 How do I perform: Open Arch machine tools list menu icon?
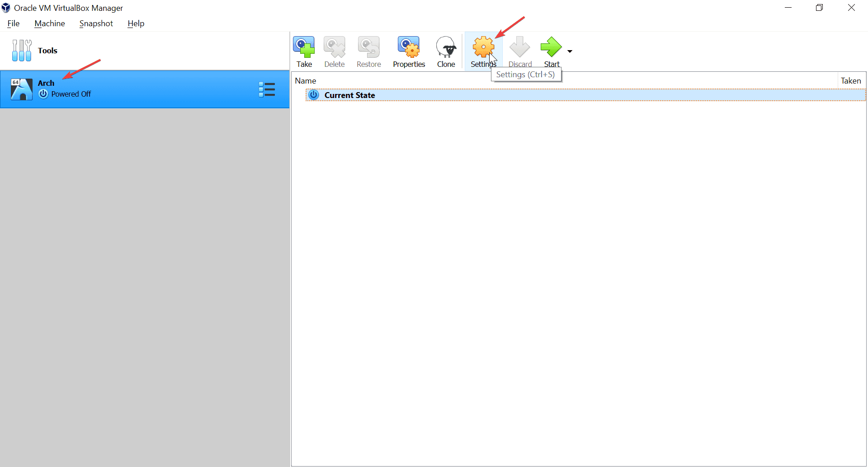[267, 89]
